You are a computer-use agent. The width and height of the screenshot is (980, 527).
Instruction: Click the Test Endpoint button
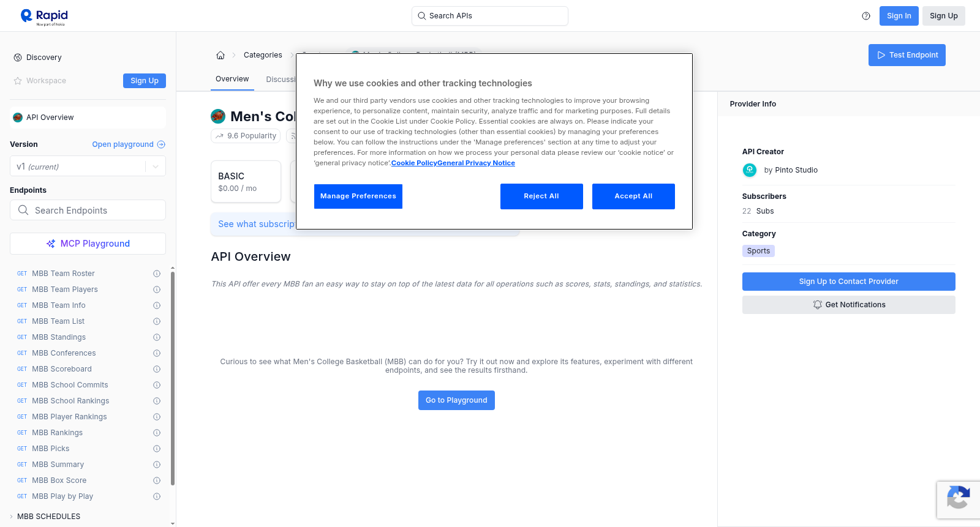click(907, 55)
